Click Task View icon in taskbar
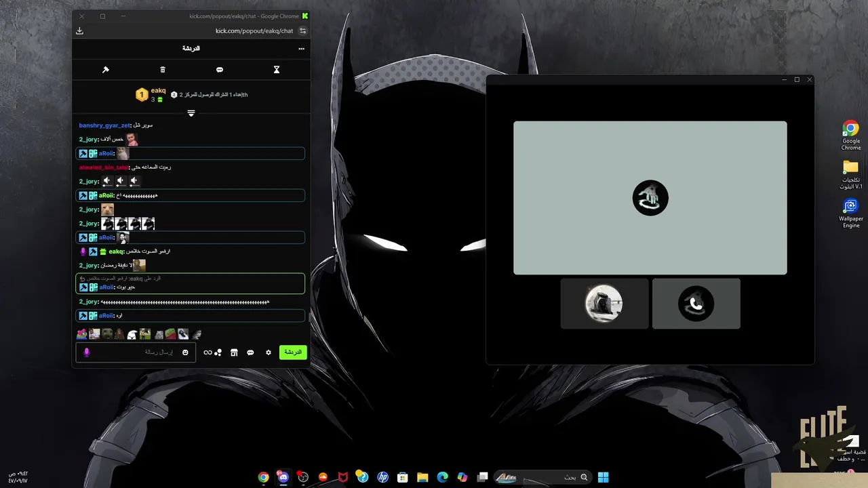 click(x=482, y=477)
